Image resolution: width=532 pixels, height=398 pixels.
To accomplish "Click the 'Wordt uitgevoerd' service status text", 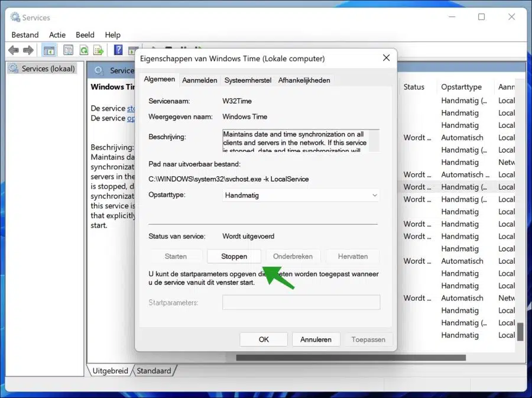I will (248, 236).
